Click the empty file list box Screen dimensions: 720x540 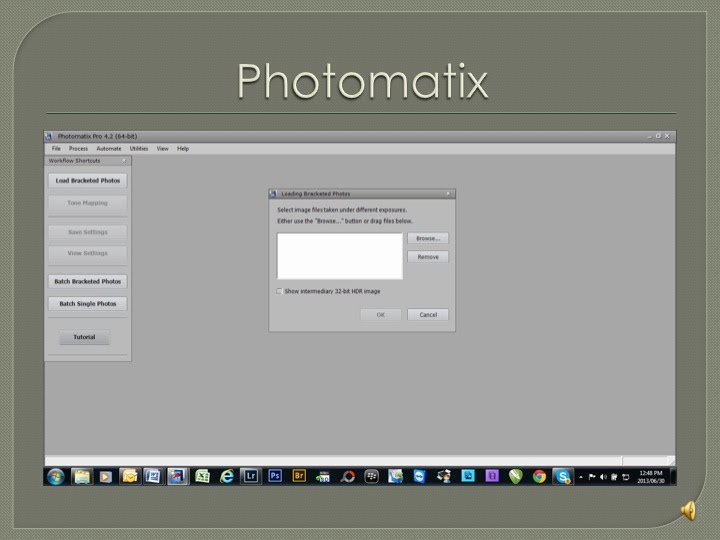coord(340,256)
